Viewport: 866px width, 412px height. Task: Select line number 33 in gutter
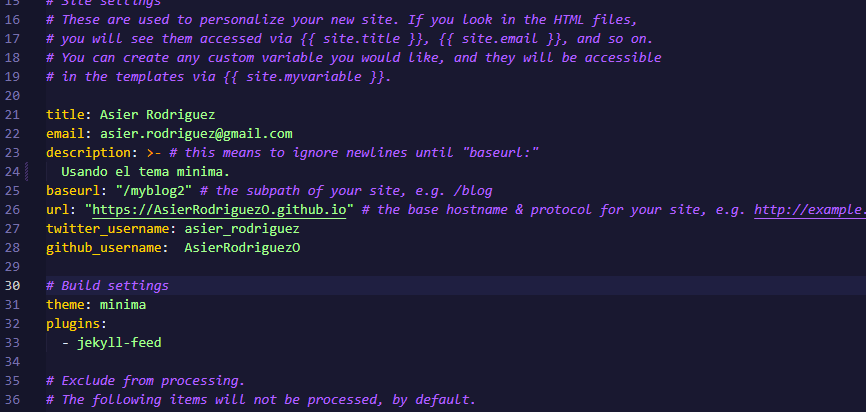pyautogui.click(x=13, y=343)
